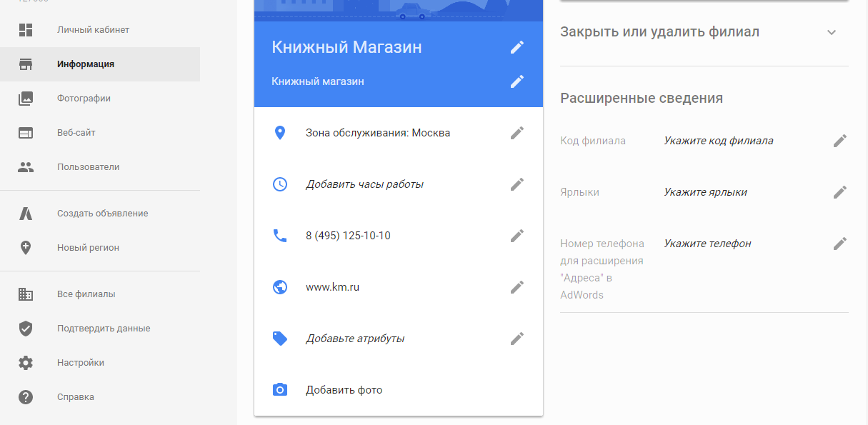Edit service area Зона обслуживания: Москва
The width and height of the screenshot is (868, 425).
tap(517, 133)
